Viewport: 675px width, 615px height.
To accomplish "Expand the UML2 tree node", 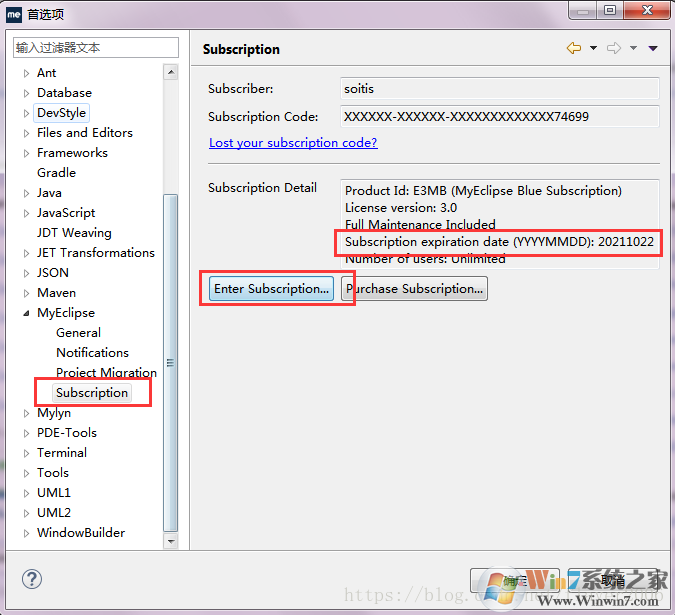I will click(x=26, y=513).
